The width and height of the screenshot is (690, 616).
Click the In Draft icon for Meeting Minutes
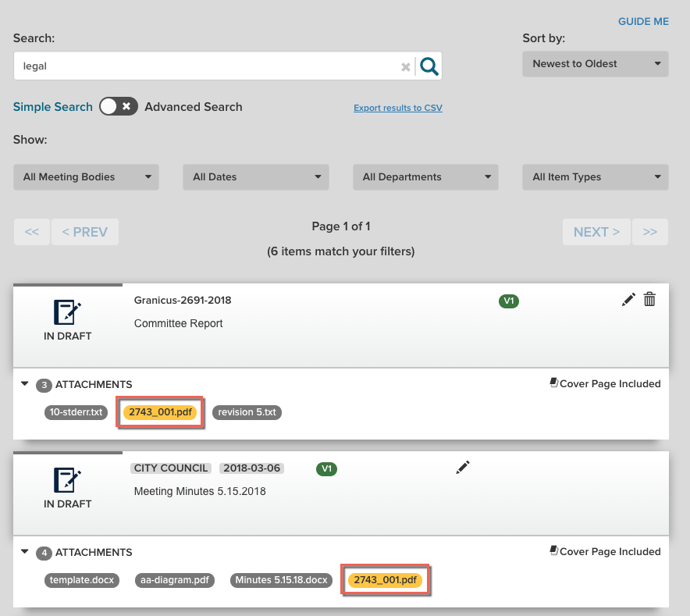coord(67,479)
